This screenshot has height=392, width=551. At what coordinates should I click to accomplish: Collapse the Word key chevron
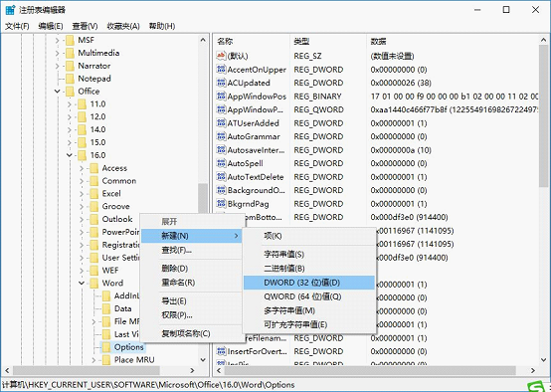[82, 283]
